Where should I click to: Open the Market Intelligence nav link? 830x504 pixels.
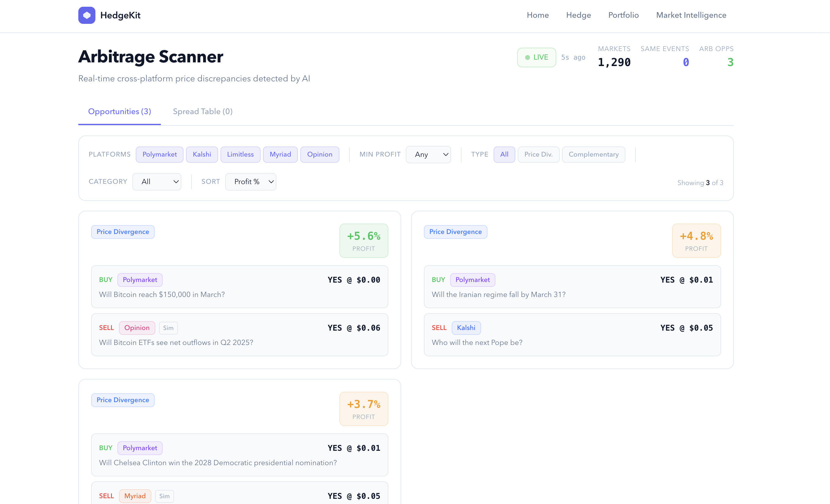point(691,15)
